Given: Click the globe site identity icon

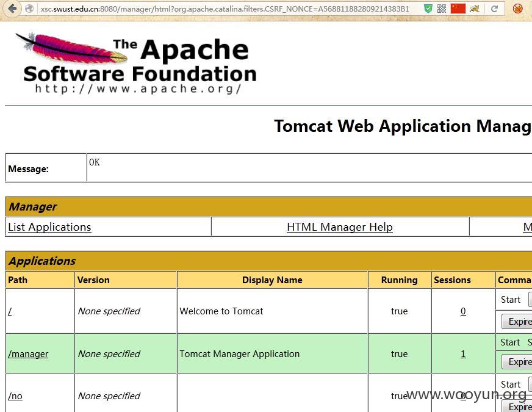Looking at the screenshot, I should click(x=29, y=9).
